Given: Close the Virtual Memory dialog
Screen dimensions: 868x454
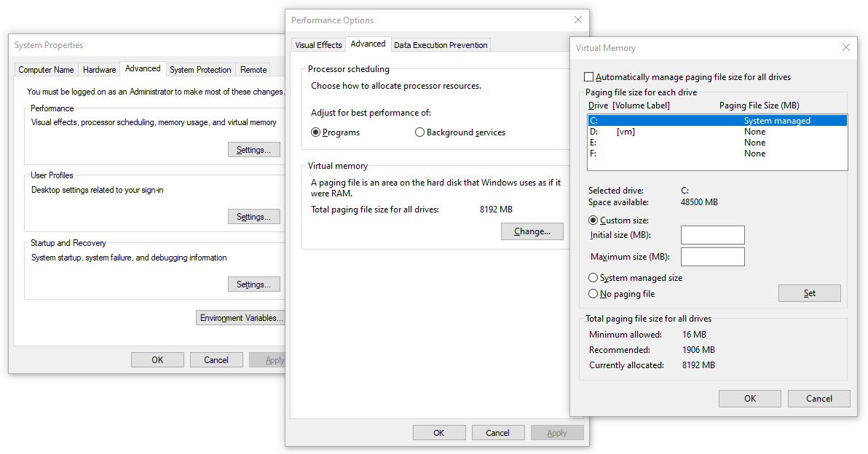Looking at the screenshot, I should point(846,47).
